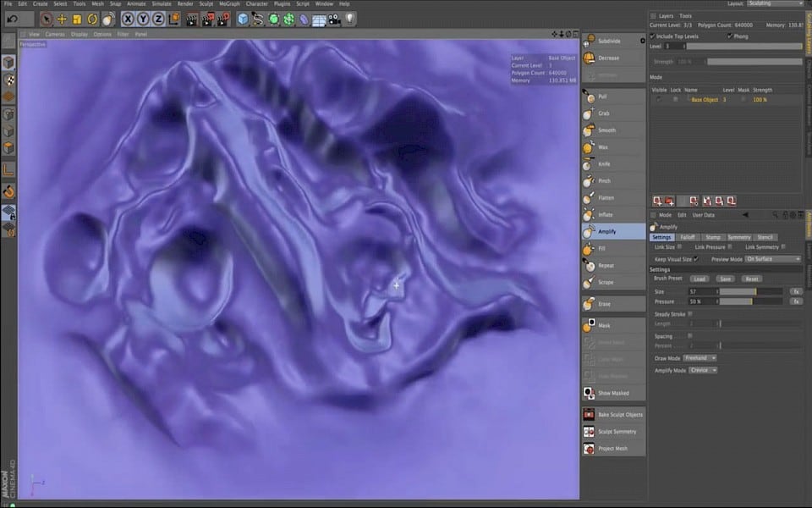
Task: Click the Save brush preset button
Action: pyautogui.click(x=726, y=279)
